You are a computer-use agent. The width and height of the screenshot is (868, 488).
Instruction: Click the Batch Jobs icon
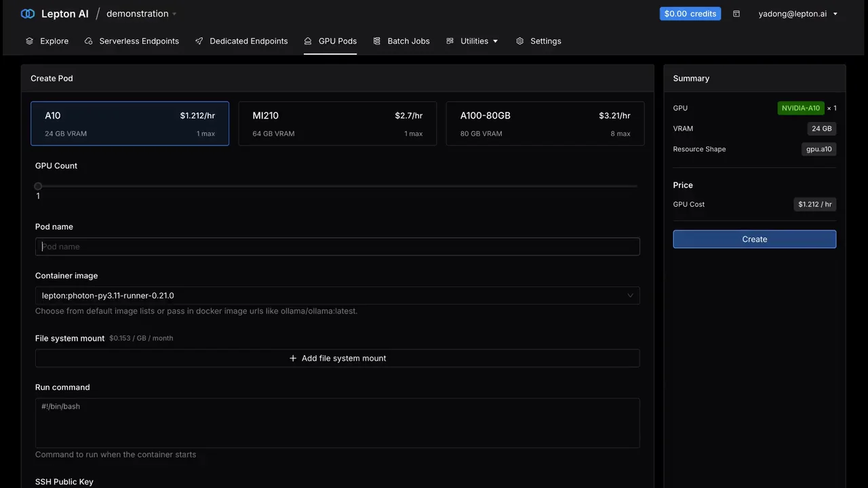pos(376,41)
